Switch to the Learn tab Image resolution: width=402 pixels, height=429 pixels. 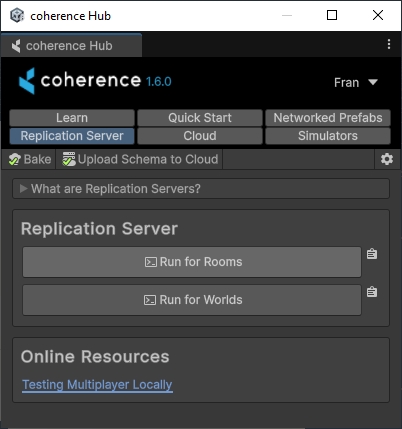[x=72, y=118]
